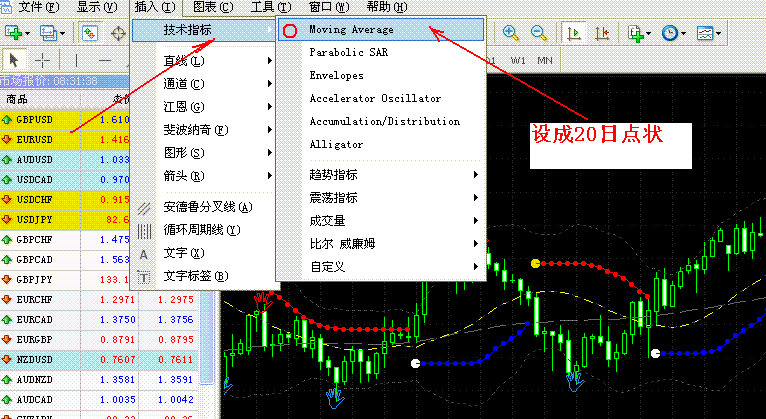Open the 窗口(W) menu
Viewport: 766px width, 419px height.
coord(329,7)
